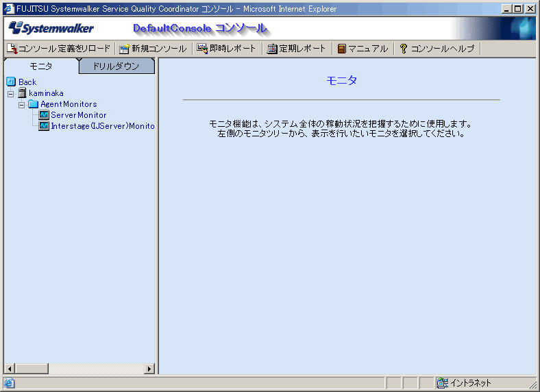Click the immediate report icon
The height and width of the screenshot is (392, 540).
(x=202, y=49)
